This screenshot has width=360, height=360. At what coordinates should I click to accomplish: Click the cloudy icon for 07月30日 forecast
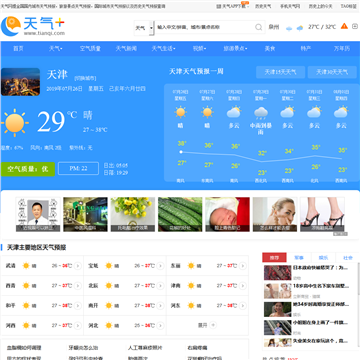tap(287, 112)
